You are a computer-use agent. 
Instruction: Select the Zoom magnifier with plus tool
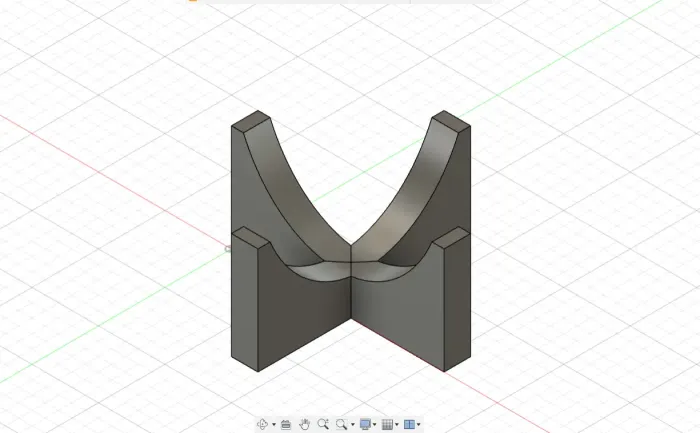click(323, 424)
